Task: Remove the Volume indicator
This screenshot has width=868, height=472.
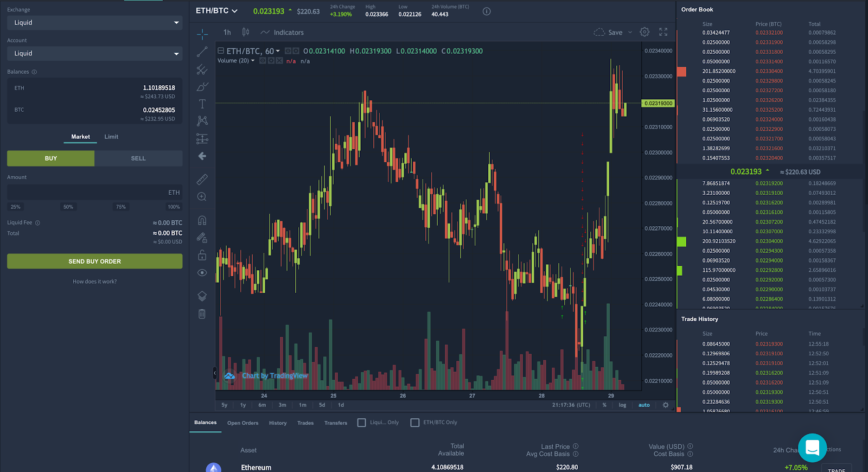Action: [x=279, y=61]
